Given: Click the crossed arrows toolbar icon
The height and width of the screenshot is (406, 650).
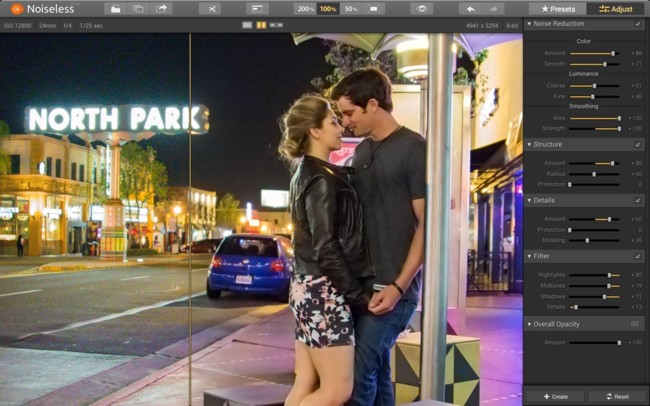Looking at the screenshot, I should (212, 9).
